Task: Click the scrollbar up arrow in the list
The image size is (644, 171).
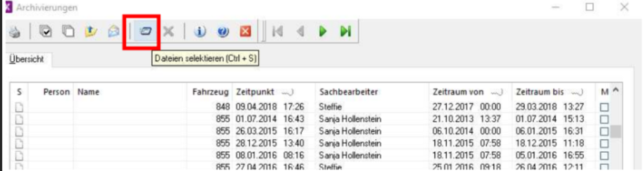Action: [x=616, y=90]
